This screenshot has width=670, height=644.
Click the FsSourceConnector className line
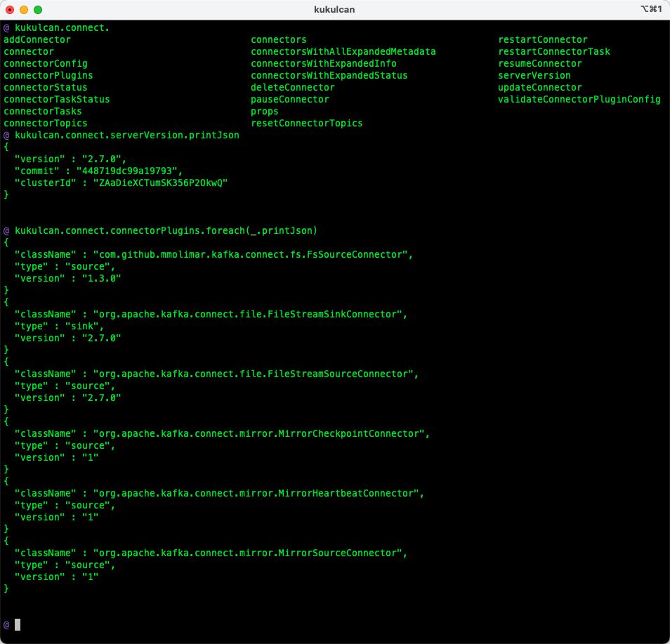click(214, 255)
